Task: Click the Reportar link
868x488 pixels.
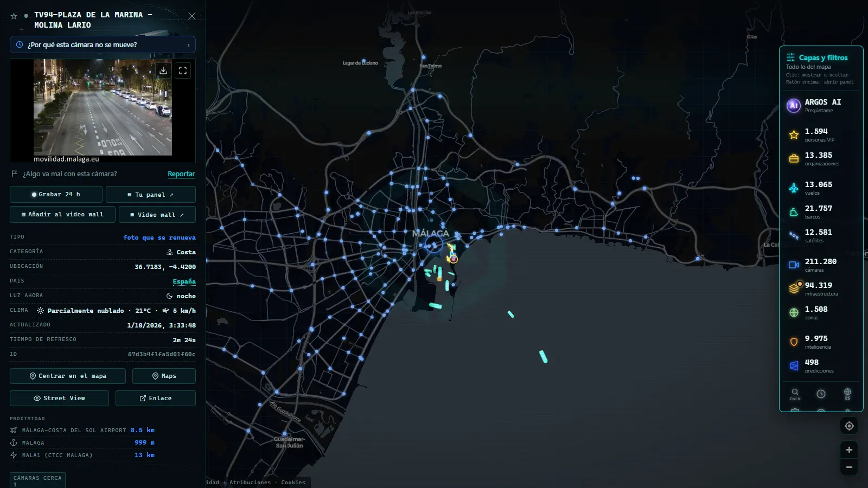Action: 181,174
